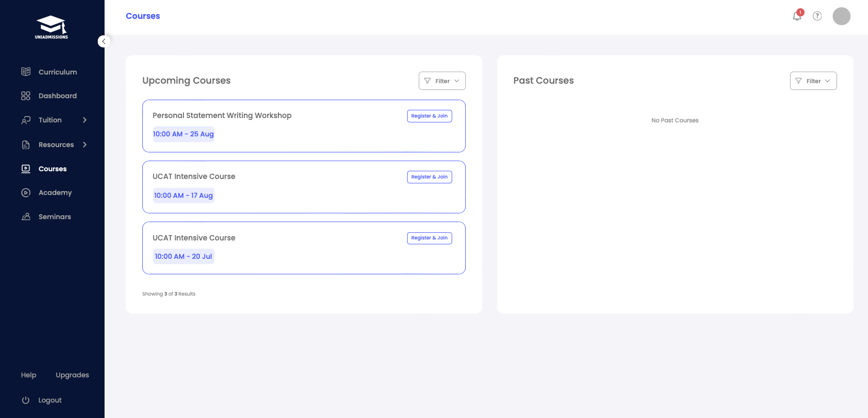This screenshot has height=418, width=868.
Task: Click the UCAT Intensive Course title dated 17 Aug
Action: [194, 177]
